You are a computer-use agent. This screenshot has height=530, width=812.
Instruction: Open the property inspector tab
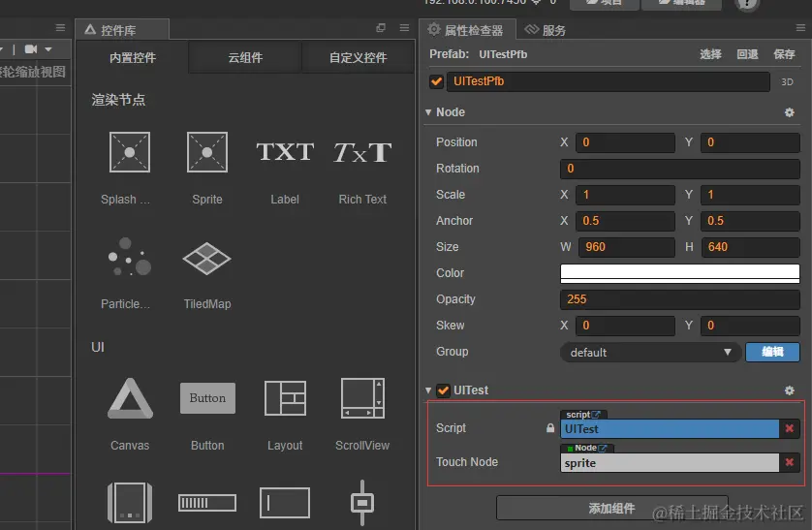[466, 30]
